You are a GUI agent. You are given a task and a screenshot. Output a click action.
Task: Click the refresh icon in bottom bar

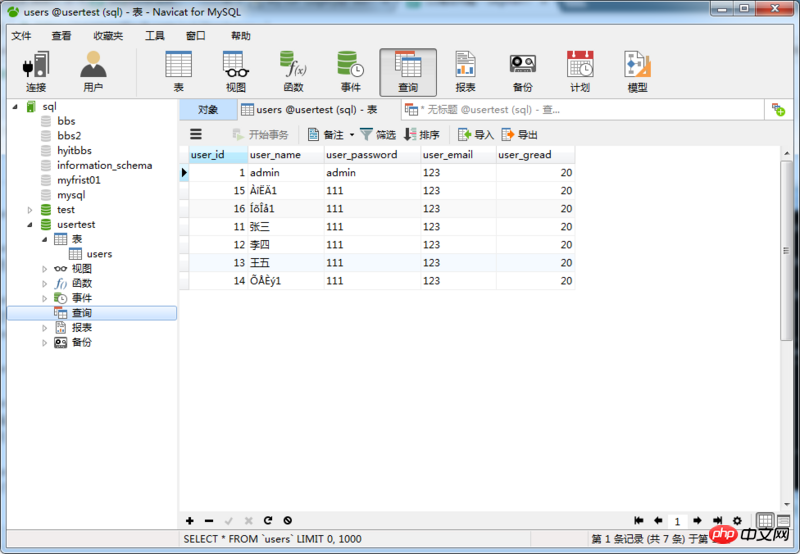point(268,521)
